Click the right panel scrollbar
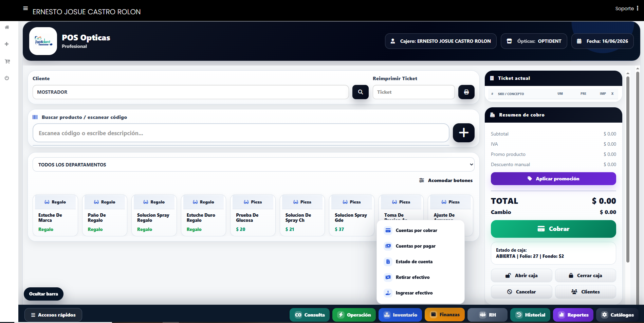The height and width of the screenshot is (323, 644). coord(628,170)
